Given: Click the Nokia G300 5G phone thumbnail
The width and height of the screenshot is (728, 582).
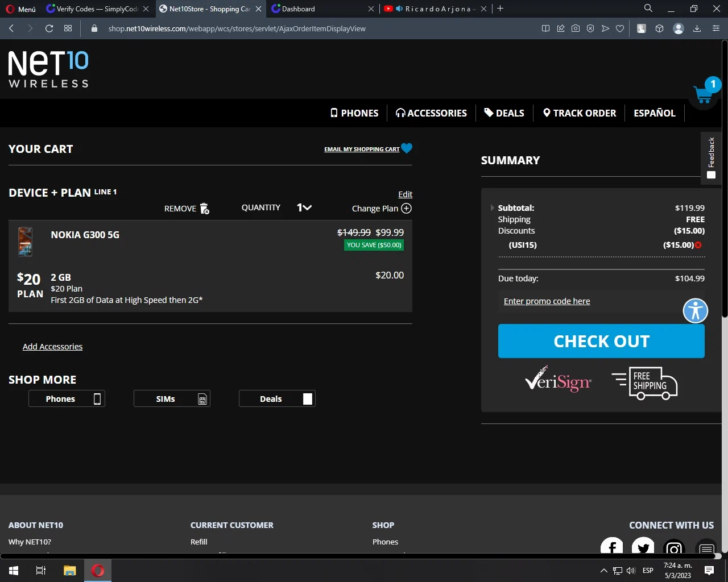Looking at the screenshot, I should coord(25,242).
